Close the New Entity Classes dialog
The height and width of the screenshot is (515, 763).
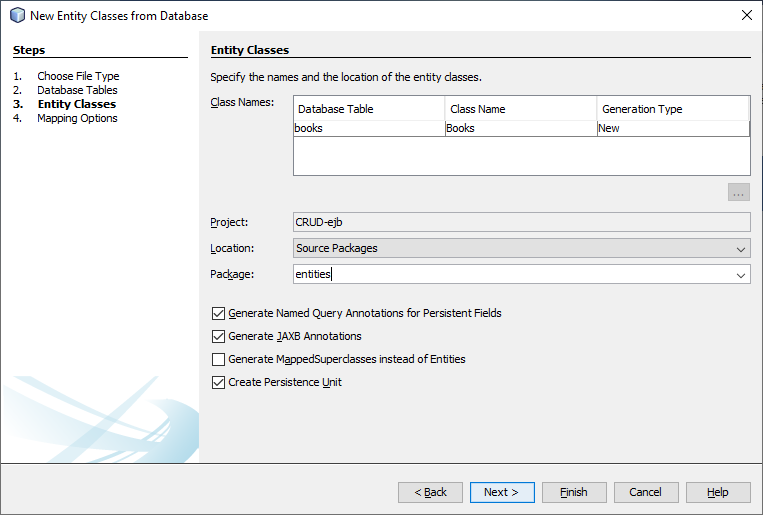coord(746,15)
